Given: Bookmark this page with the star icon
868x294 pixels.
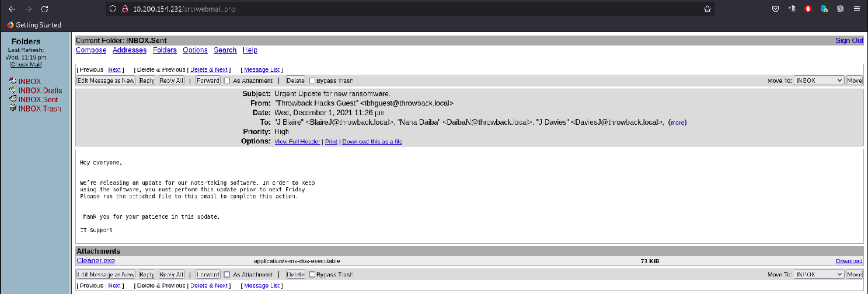Looking at the screenshot, I should pos(707,9).
